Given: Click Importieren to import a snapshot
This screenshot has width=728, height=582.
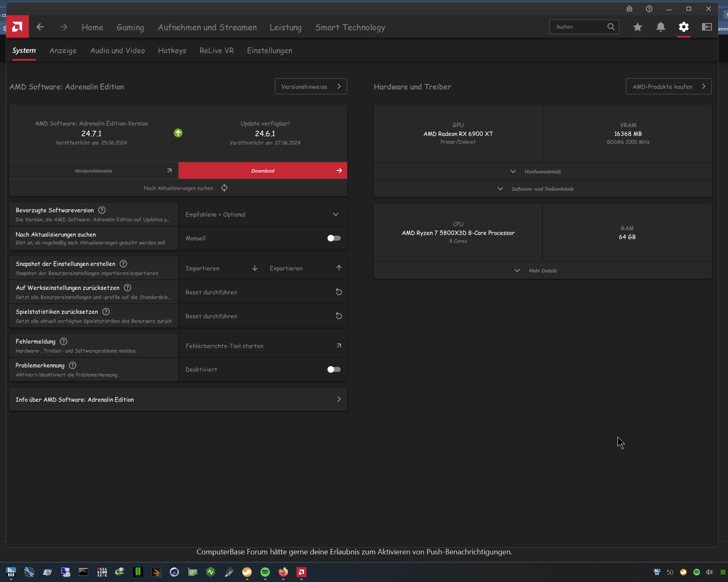Looking at the screenshot, I should pos(221,268).
